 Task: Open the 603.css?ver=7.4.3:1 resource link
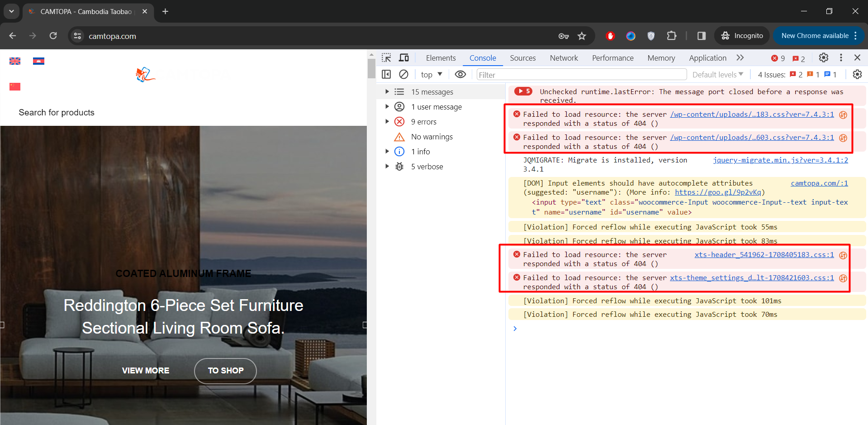coord(752,137)
